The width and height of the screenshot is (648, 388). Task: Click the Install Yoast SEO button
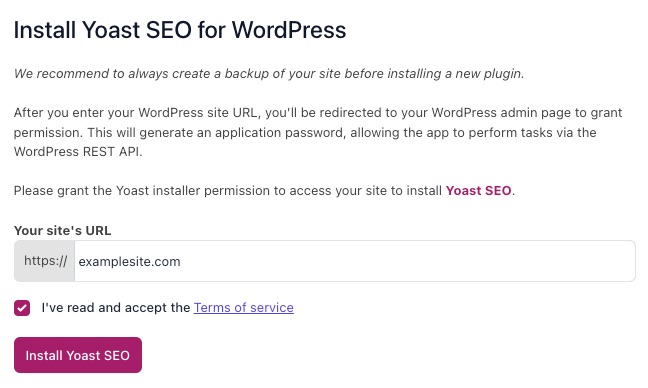pyautogui.click(x=78, y=355)
